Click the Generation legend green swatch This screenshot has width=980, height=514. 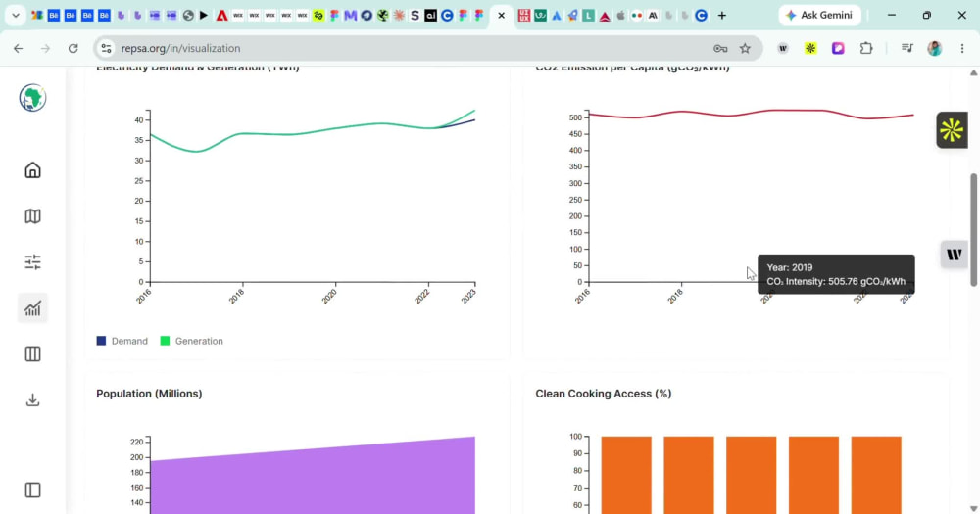(165, 341)
